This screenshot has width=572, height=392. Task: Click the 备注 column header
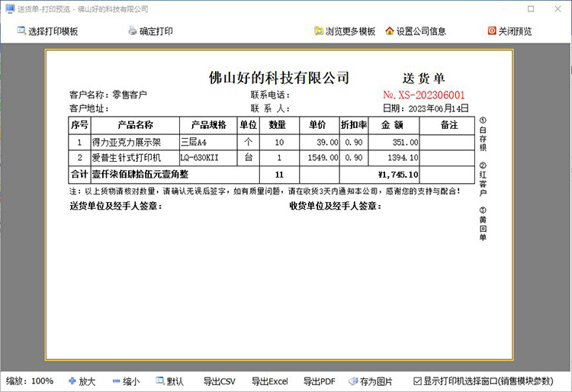[447, 125]
